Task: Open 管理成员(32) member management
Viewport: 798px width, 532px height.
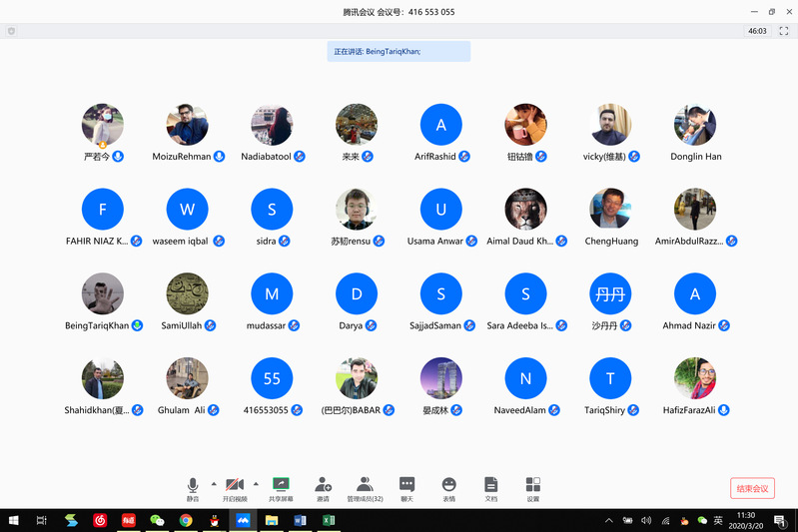Action: [365, 486]
